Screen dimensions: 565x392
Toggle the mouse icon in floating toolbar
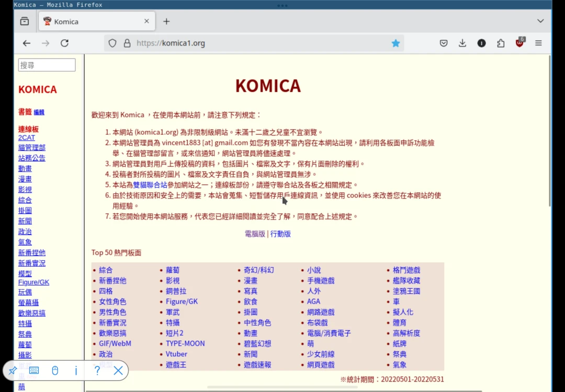[x=55, y=371]
